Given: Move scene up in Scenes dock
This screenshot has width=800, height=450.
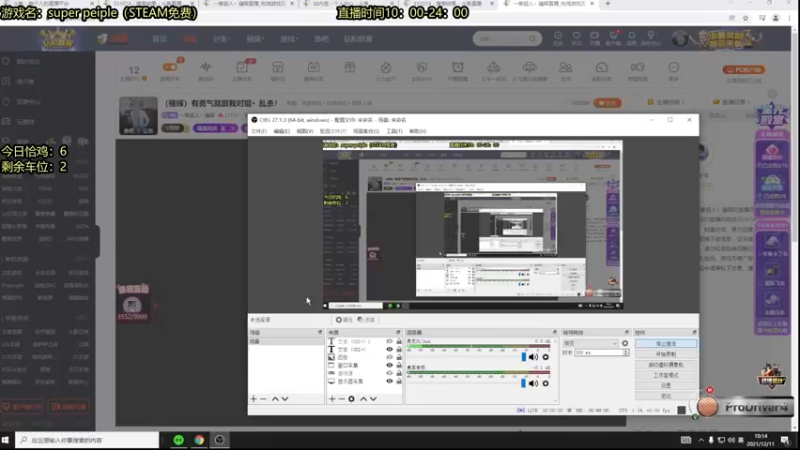Looking at the screenshot, I should click(x=275, y=399).
